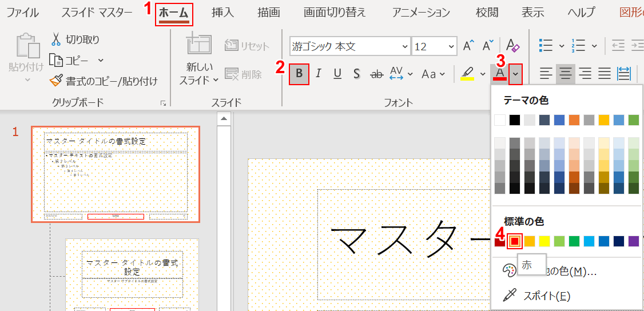This screenshot has width=644, height=311.
Task: Toggle strikethrough formatting
Action: click(377, 74)
